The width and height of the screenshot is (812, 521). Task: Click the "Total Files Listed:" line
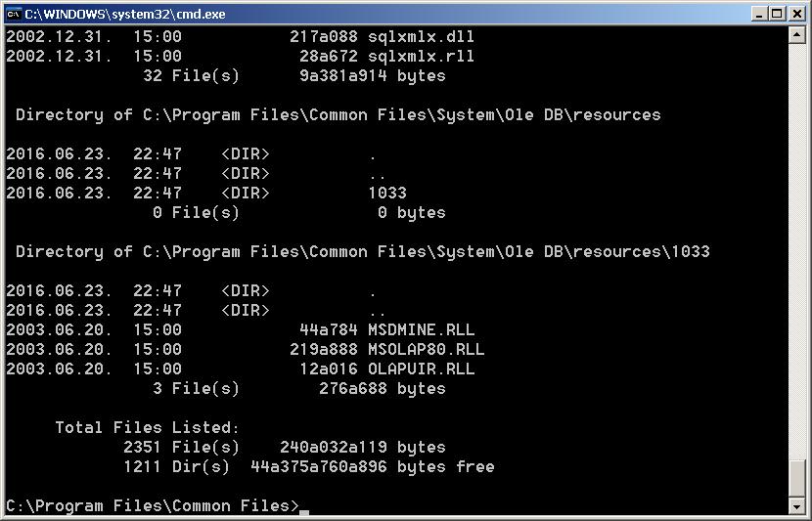click(x=147, y=427)
